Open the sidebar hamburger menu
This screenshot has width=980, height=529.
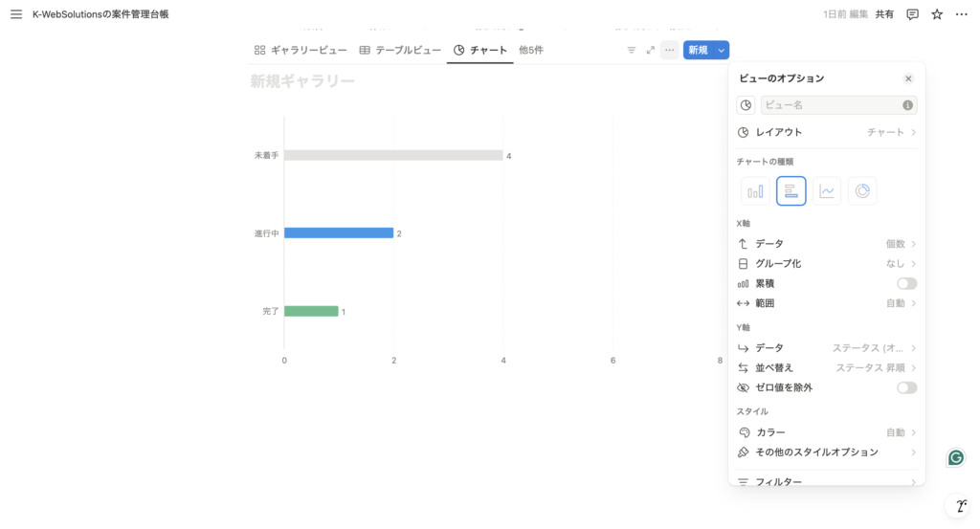[x=16, y=14]
